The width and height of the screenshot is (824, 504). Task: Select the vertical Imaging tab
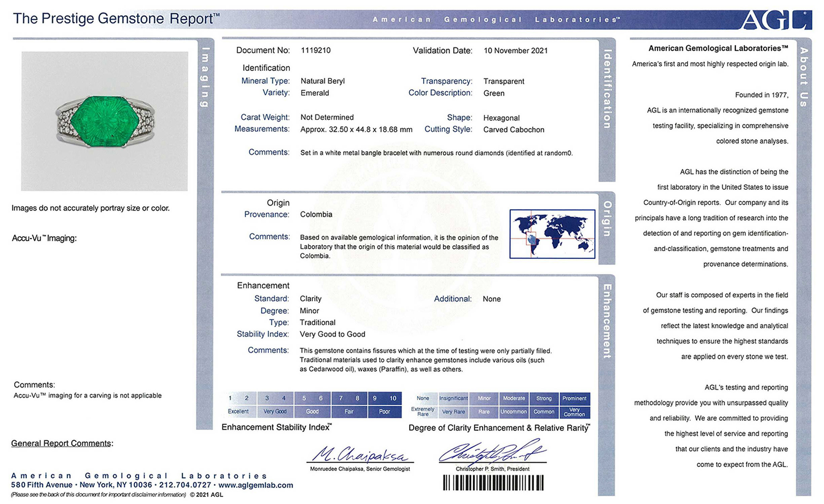(205, 77)
